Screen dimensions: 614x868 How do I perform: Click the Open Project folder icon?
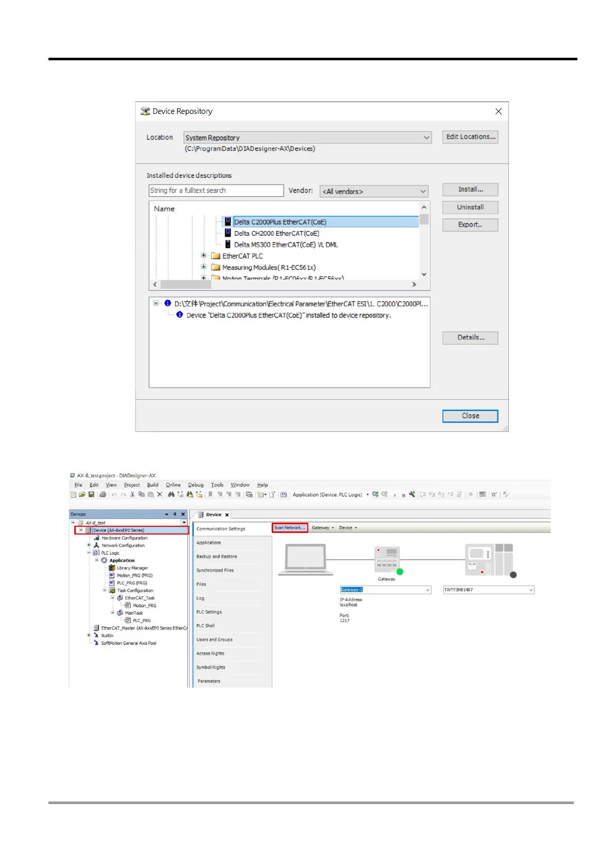click(82, 494)
